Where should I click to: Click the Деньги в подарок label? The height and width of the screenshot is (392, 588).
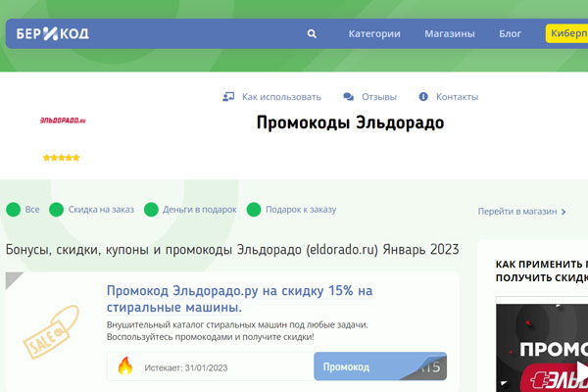[200, 210]
